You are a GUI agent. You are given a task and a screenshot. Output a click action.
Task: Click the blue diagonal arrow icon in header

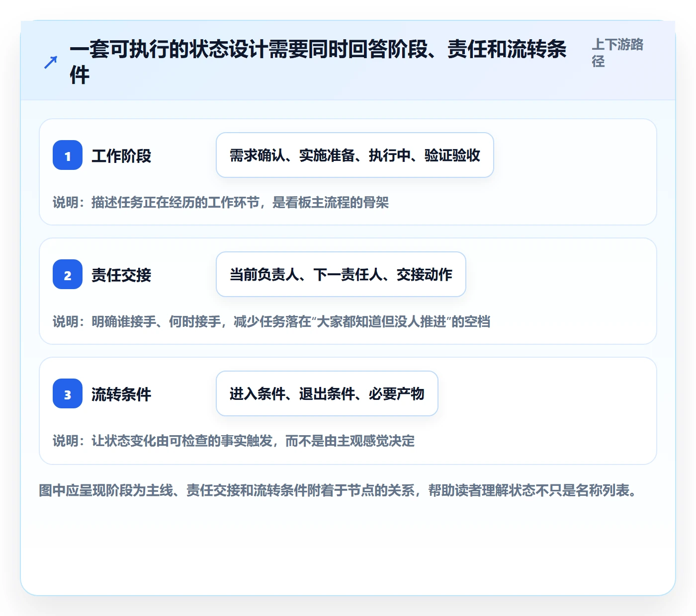[51, 62]
